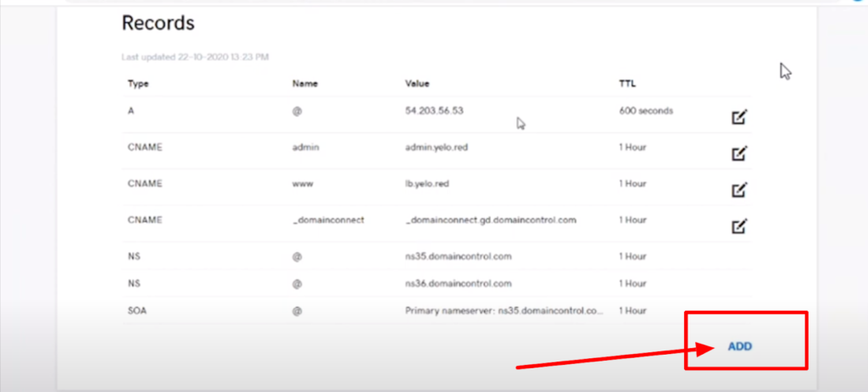Edit the _domainconnect CNAME record
Viewport: 868px width, 392px height.
[739, 225]
